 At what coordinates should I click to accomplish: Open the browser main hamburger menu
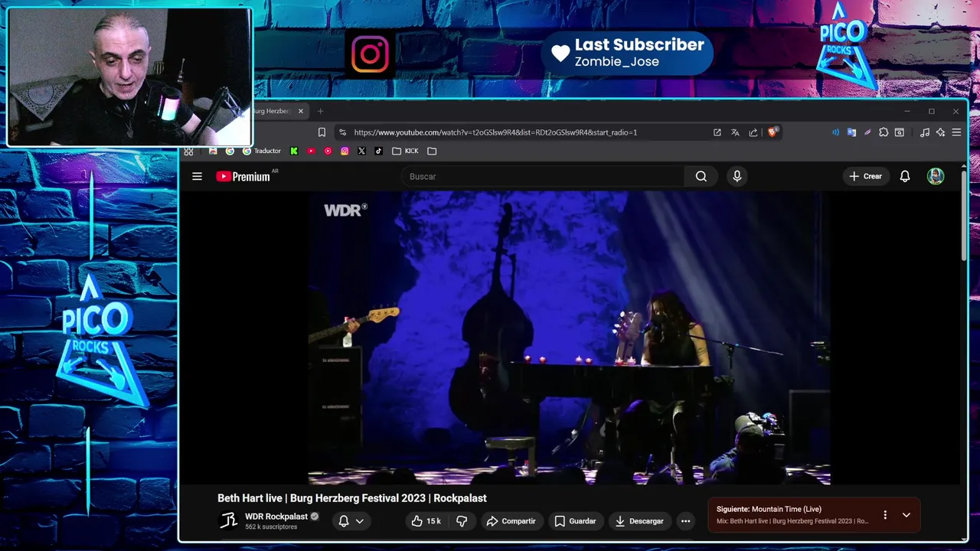[x=956, y=132]
